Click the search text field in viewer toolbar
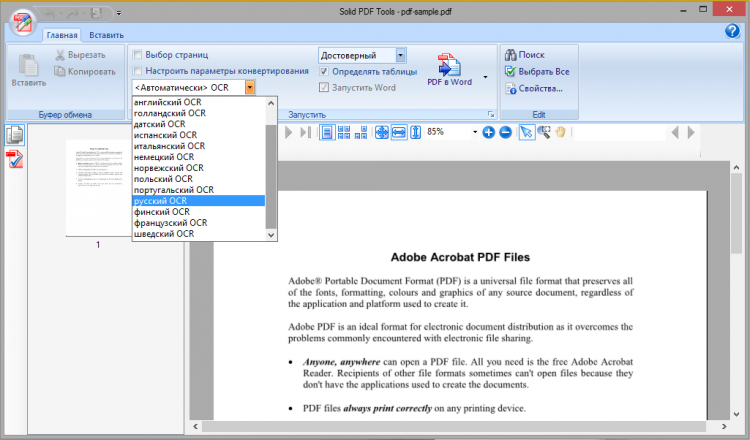Viewport: 750px width, 440px height. click(619, 132)
